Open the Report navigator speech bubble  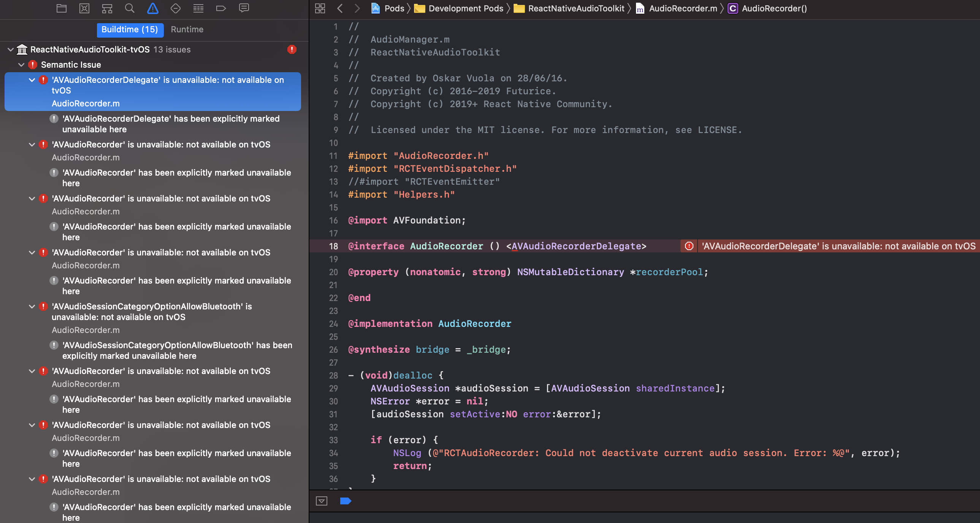click(x=244, y=8)
